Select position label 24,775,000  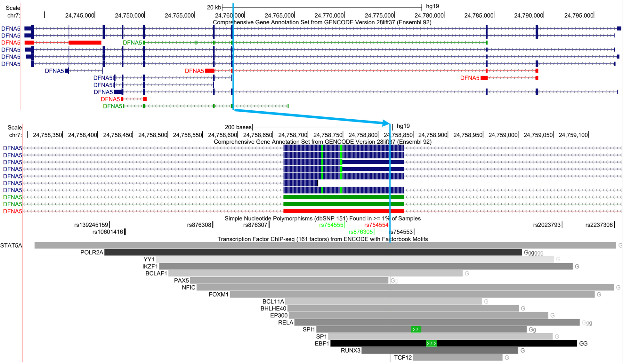point(379,15)
